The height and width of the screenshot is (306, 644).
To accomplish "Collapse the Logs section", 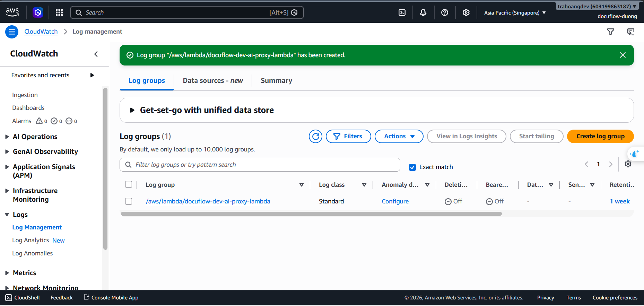I will coord(7,215).
